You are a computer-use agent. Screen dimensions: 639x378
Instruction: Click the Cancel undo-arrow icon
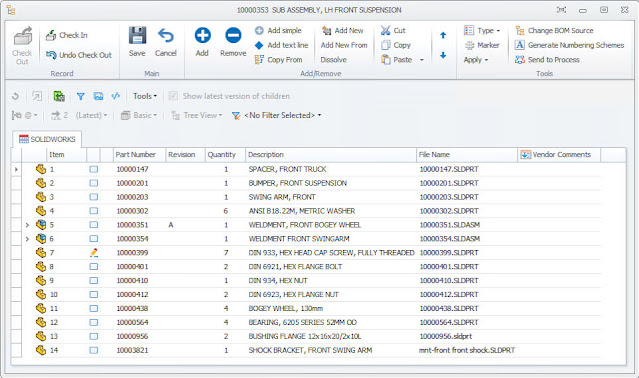coord(165,35)
